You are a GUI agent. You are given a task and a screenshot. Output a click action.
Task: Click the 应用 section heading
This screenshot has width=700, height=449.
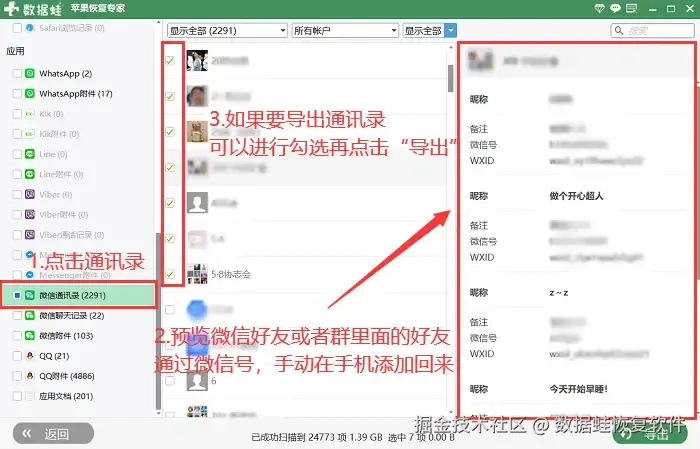coord(15,51)
